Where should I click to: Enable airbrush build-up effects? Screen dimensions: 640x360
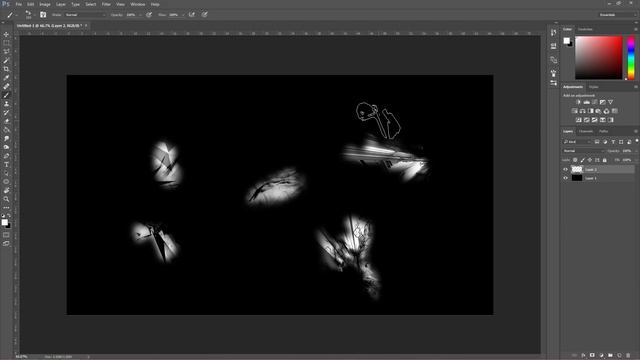click(x=191, y=15)
